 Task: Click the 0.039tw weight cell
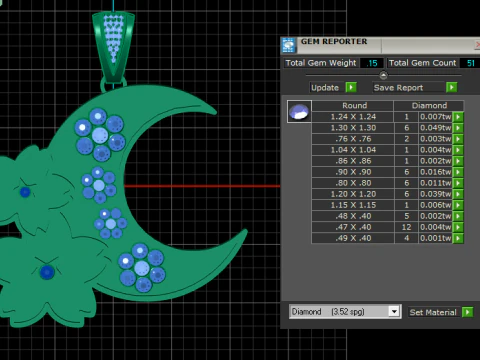pyautogui.click(x=435, y=194)
